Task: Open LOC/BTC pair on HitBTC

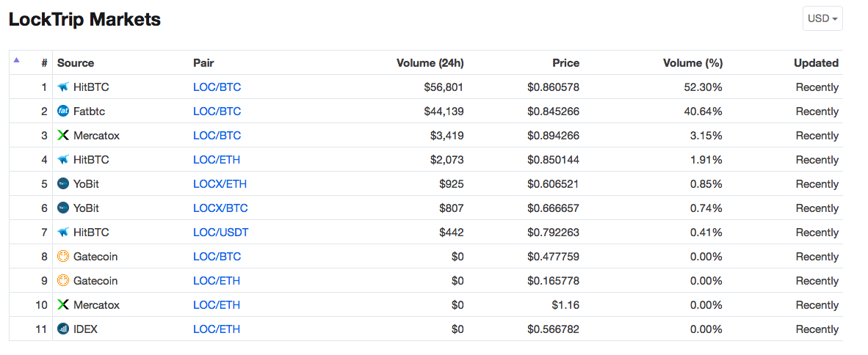Action: 217,87
